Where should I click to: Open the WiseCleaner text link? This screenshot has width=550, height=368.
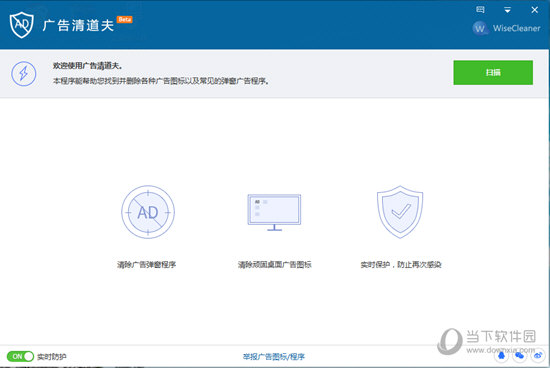pyautogui.click(x=516, y=28)
